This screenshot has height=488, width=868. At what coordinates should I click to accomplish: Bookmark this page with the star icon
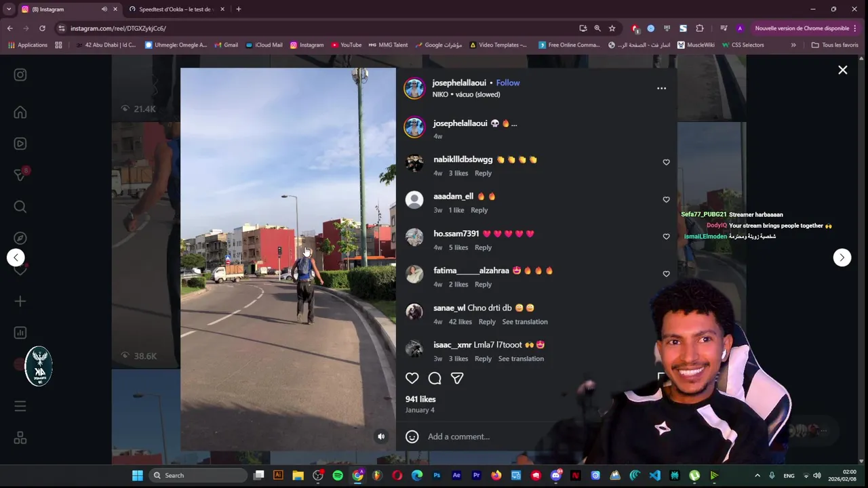612,28
